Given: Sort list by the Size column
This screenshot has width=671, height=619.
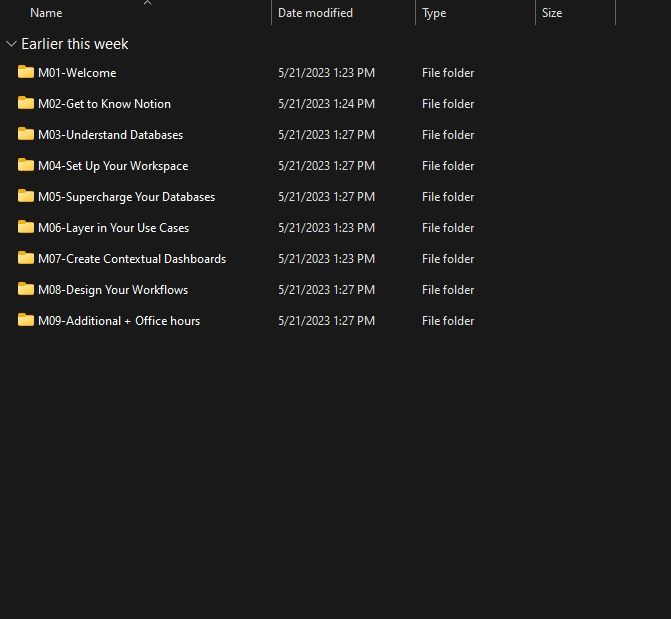Looking at the screenshot, I should tap(552, 13).
